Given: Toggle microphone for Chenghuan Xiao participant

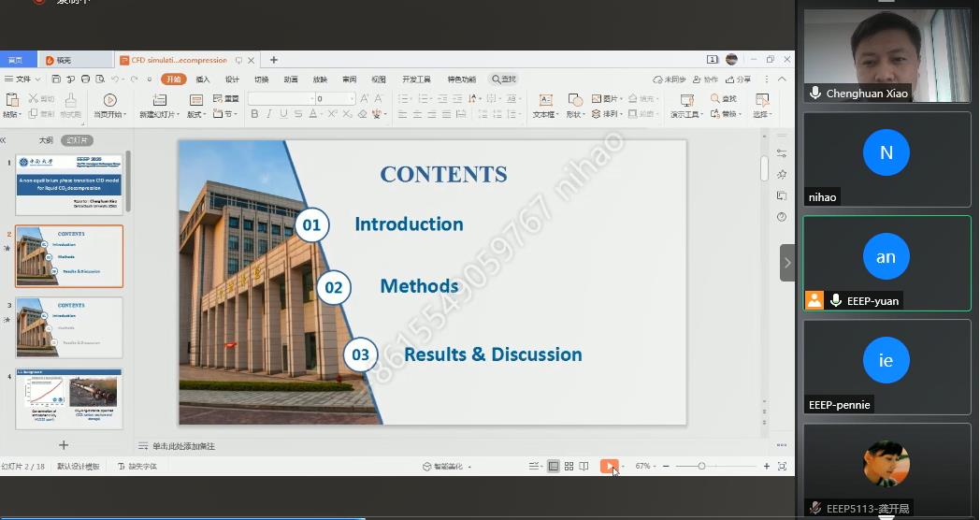Looking at the screenshot, I should (815, 94).
